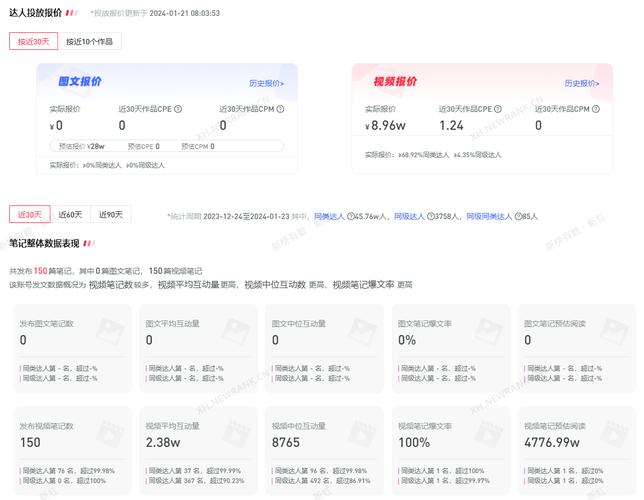The width and height of the screenshot is (644, 500).
Task: Click the 同级达人 link in statistics row
Action: point(408,216)
